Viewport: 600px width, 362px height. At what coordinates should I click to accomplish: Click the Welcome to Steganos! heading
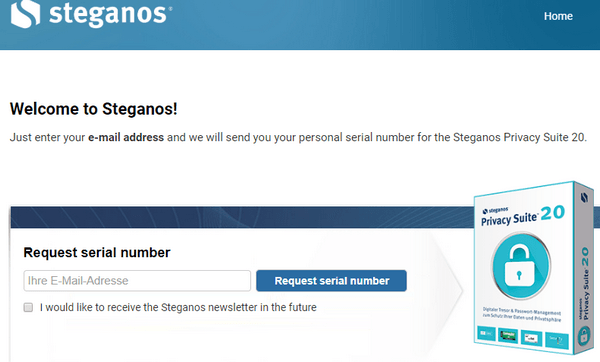(x=94, y=109)
